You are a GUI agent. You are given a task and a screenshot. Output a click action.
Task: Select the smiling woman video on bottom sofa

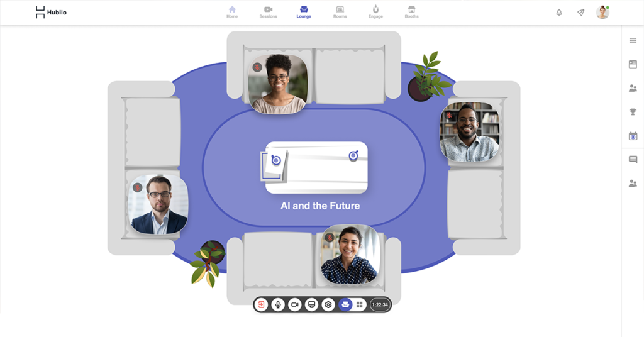coord(350,254)
